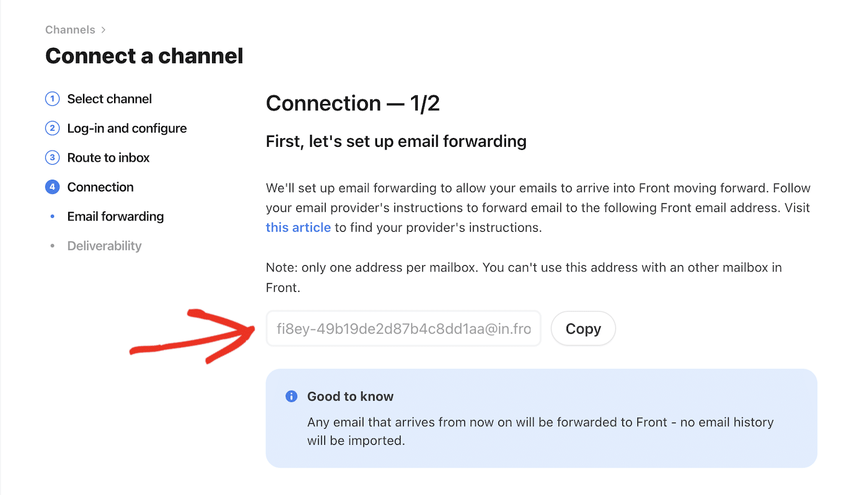Click the step 2 circle next to Log-in and configure

pos(52,128)
